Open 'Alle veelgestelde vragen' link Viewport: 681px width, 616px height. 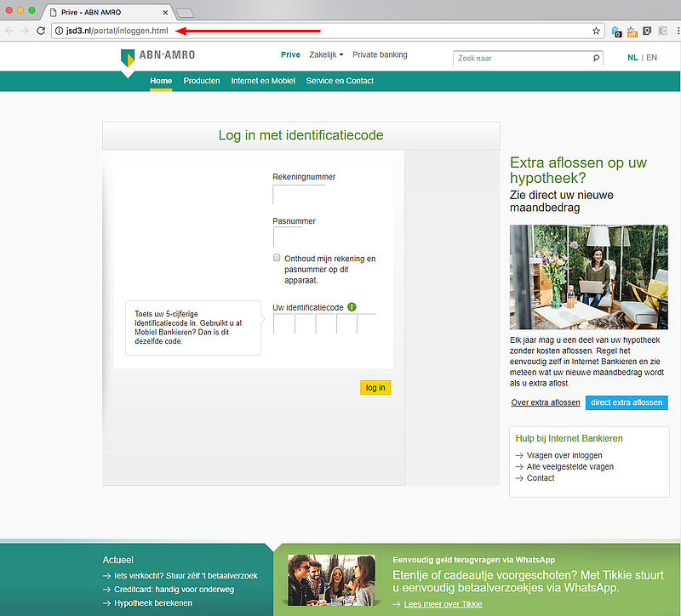click(569, 466)
